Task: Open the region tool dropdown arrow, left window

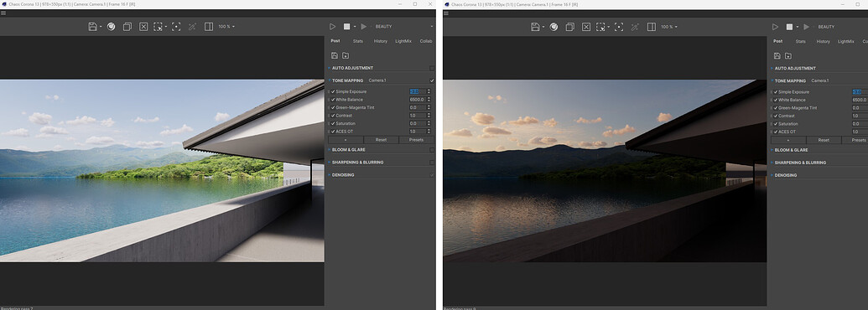Action: (x=165, y=27)
